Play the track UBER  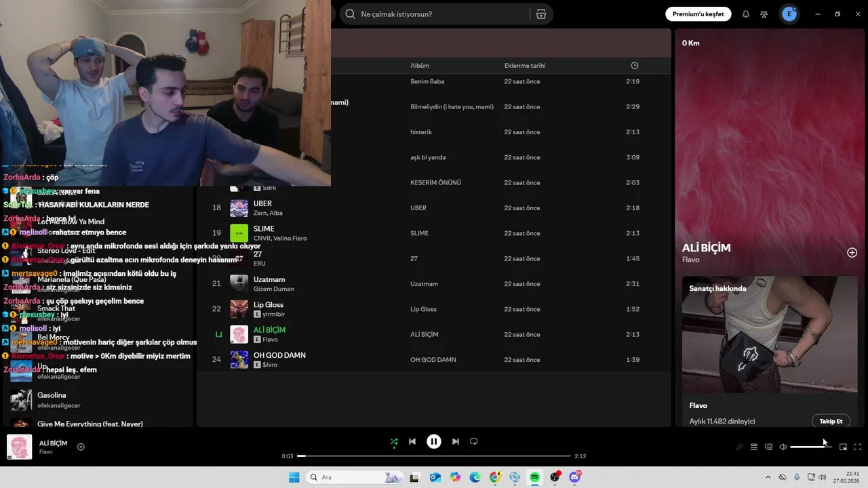(x=262, y=203)
